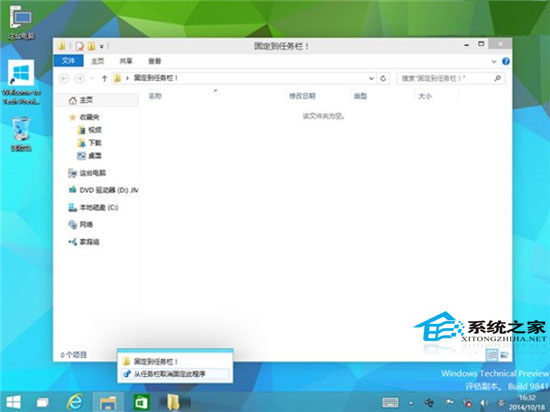The height and width of the screenshot is (412, 550).
Task: Choose 从任务栏取消固定此程序 in jump list
Action: [175, 374]
